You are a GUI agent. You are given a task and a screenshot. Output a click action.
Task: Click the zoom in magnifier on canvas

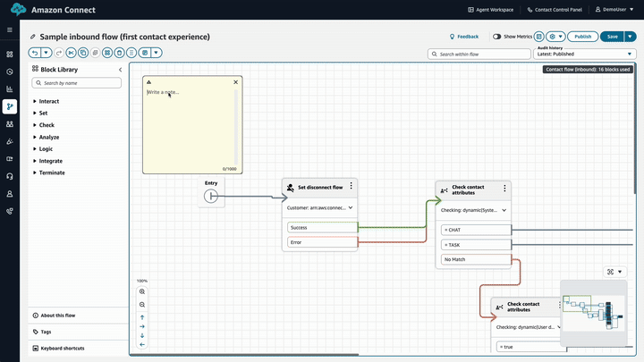point(142,292)
